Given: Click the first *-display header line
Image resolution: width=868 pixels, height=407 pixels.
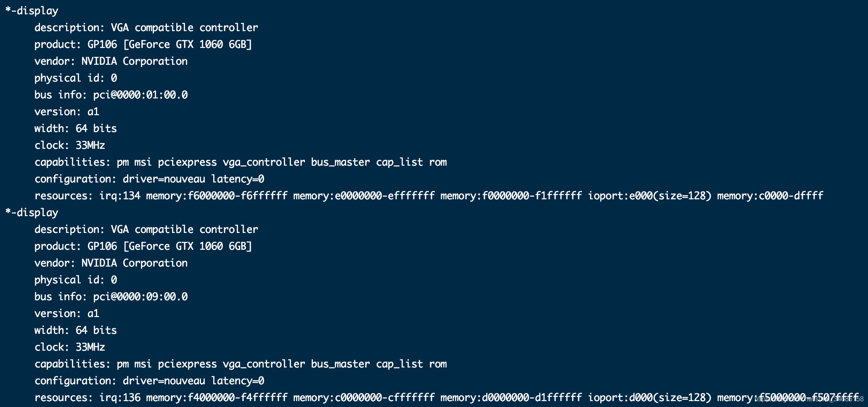Looking at the screenshot, I should pos(32,11).
